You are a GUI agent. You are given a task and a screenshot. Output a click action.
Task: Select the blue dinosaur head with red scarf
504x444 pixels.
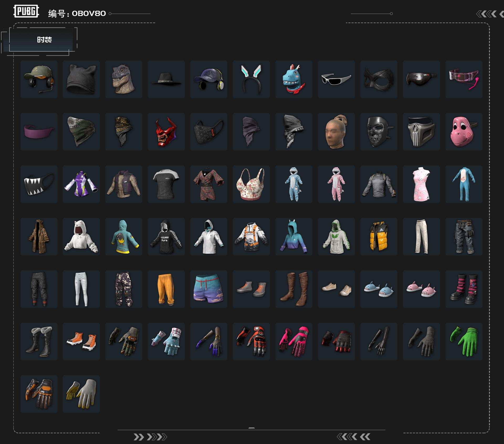[x=294, y=79]
